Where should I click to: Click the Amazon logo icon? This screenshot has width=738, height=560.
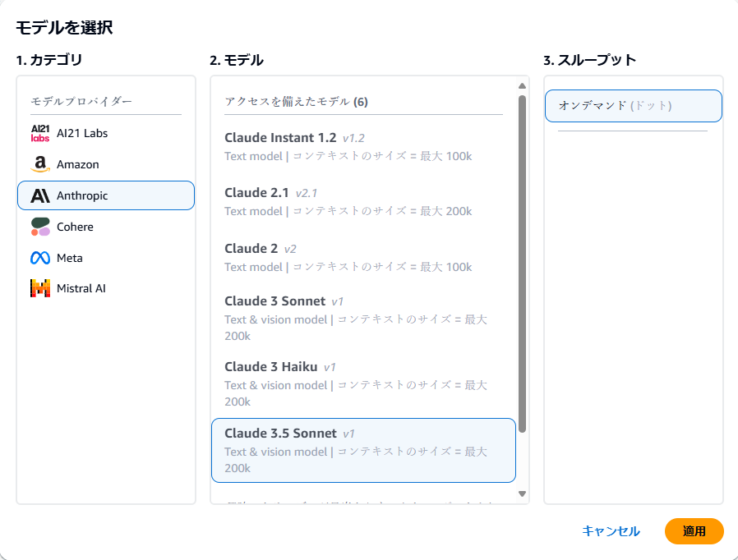(40, 164)
